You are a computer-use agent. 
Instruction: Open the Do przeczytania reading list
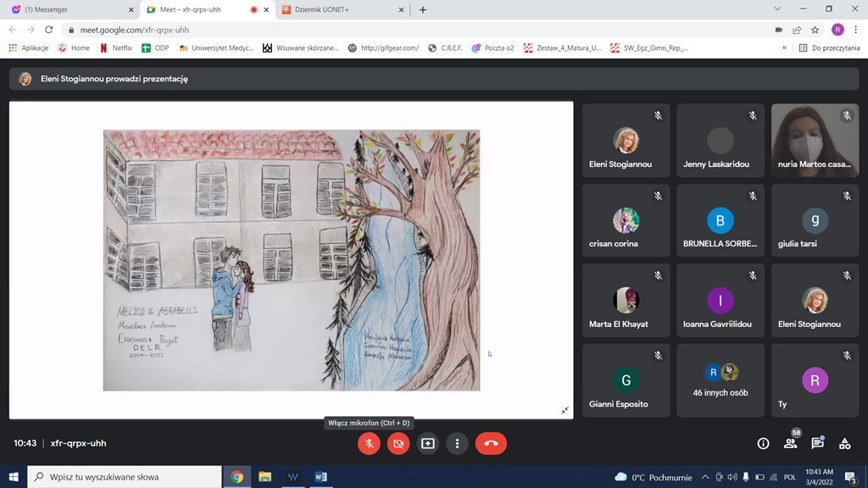pos(829,48)
